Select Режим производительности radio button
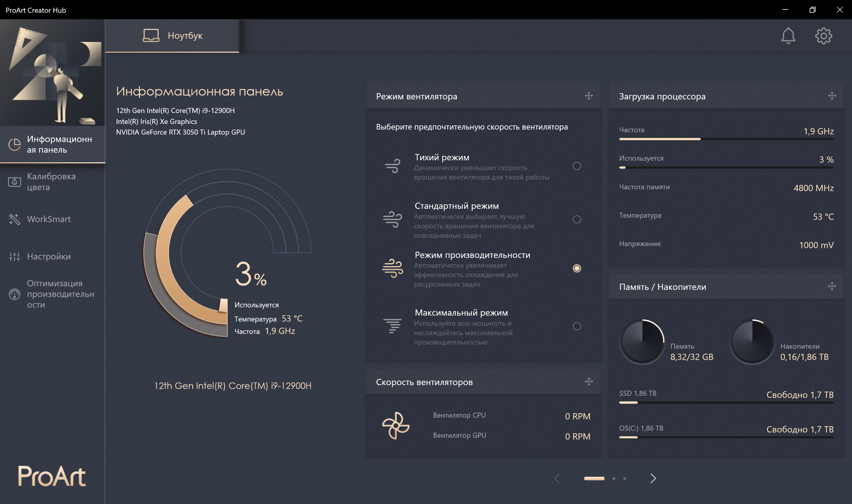852x504 pixels. coord(577,268)
